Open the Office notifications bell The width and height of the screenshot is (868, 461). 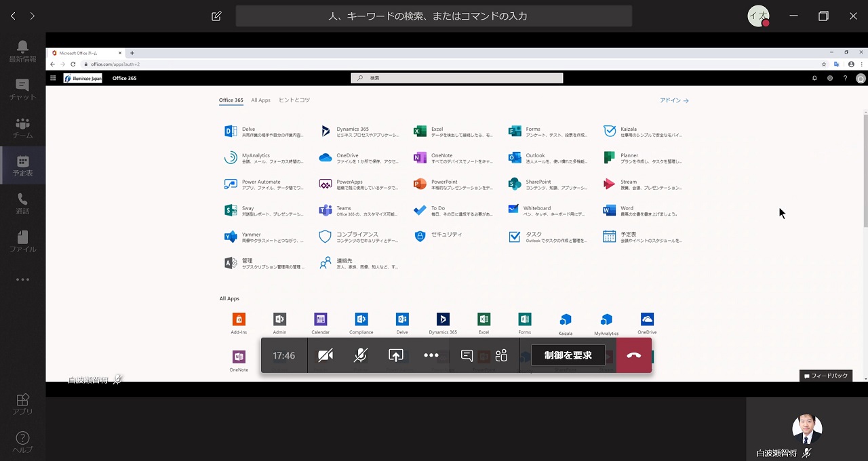pos(814,78)
